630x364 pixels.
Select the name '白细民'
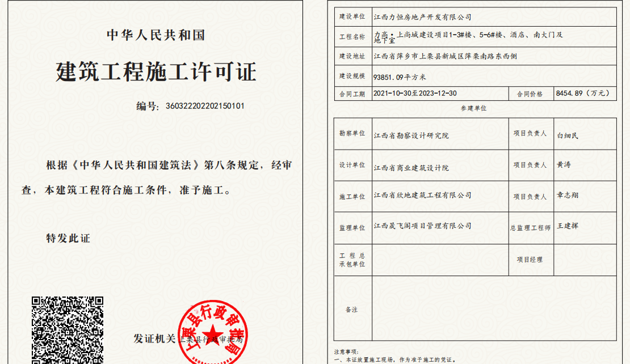(x=568, y=136)
